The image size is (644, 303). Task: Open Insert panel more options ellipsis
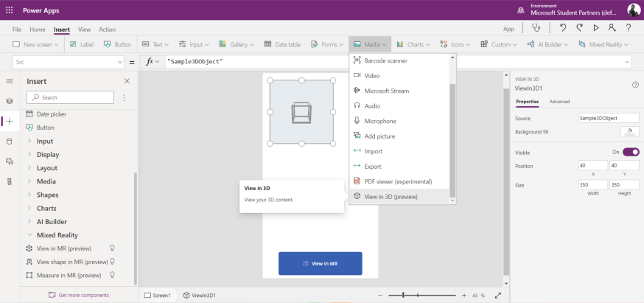pos(124,98)
